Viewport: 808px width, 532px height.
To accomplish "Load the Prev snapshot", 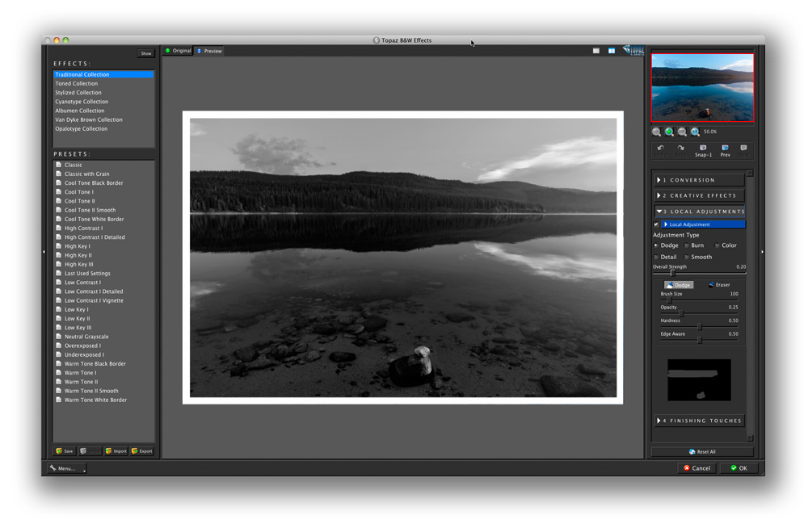I will (x=725, y=150).
